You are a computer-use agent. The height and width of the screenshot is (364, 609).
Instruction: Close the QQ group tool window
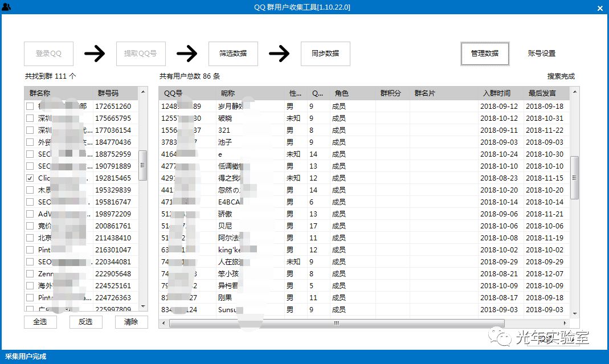(x=600, y=8)
